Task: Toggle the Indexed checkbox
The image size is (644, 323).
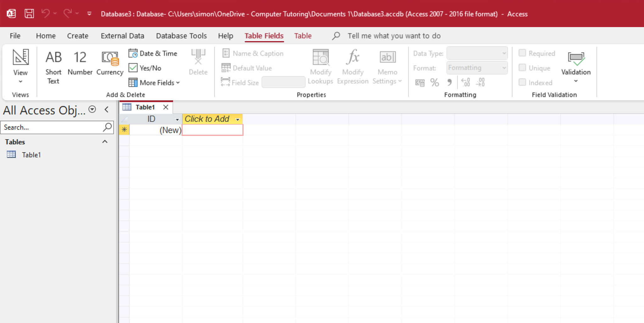Action: 522,82
